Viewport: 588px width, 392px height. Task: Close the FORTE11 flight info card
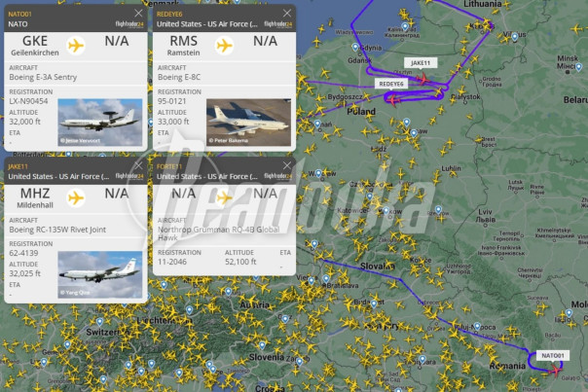click(287, 165)
